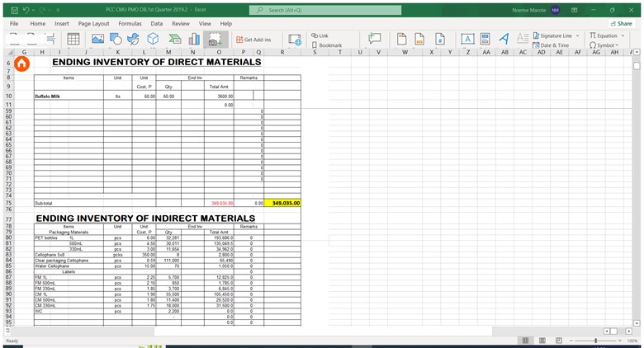Screen dimensions: 644x348
Task: Click the Select All corner of the grid
Action: click(x=10, y=52)
